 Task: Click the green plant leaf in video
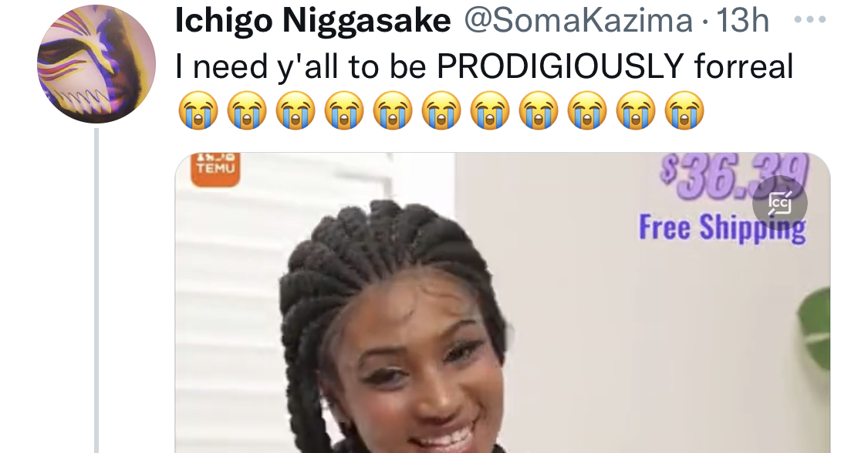point(814,328)
